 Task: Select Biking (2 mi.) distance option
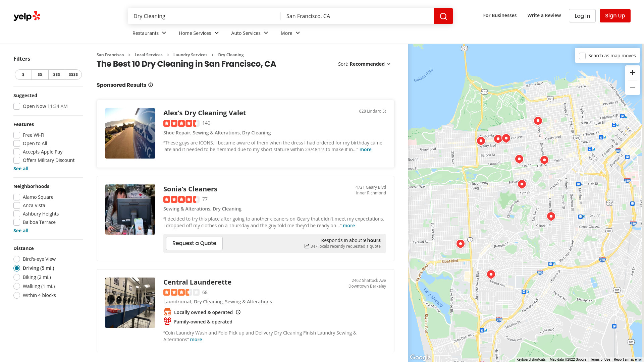[x=17, y=277]
